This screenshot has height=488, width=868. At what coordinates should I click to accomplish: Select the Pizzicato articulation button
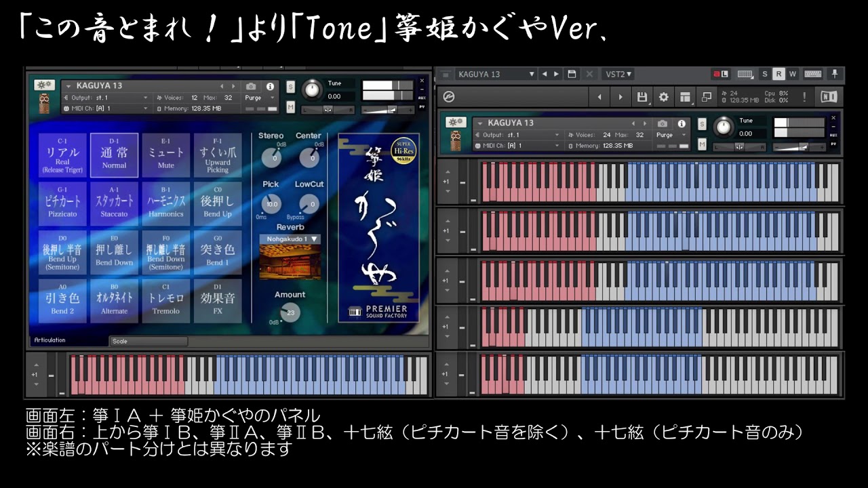point(62,203)
